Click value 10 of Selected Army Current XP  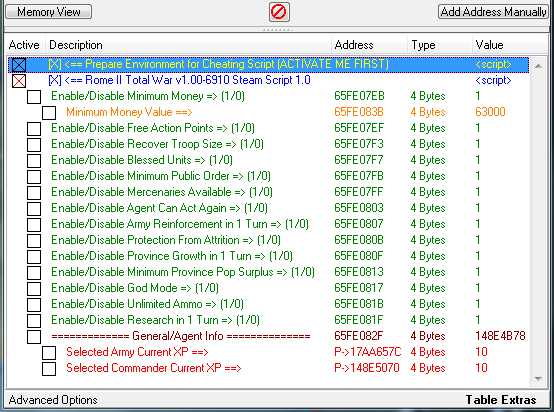[x=481, y=352]
